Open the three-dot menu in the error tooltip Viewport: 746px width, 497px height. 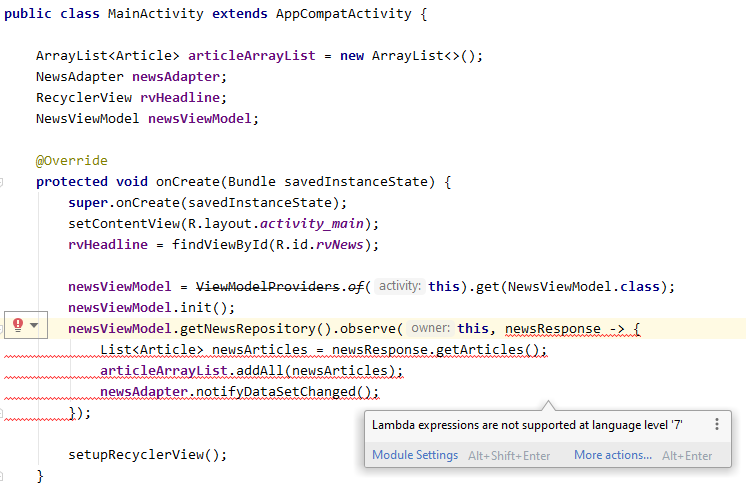[x=716, y=424]
